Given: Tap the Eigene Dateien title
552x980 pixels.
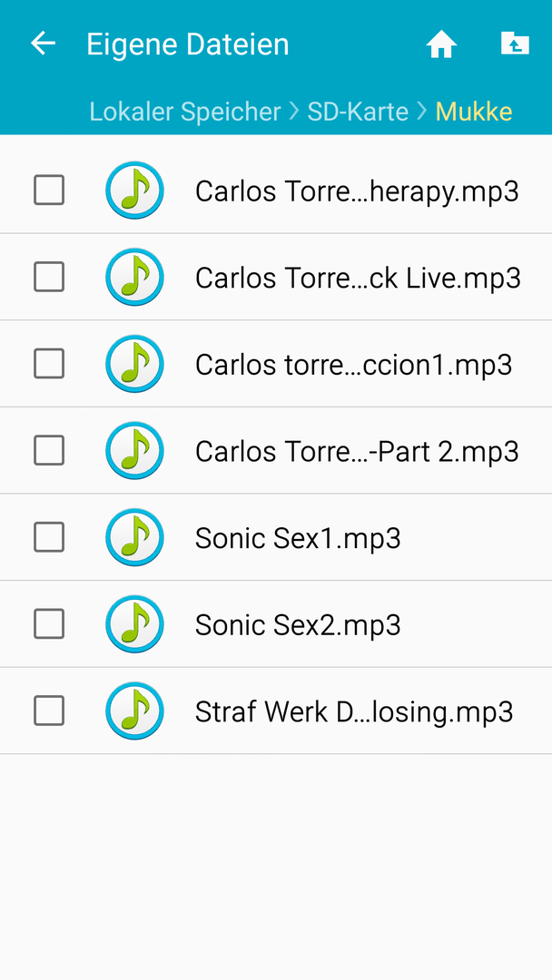Looking at the screenshot, I should 188,44.
